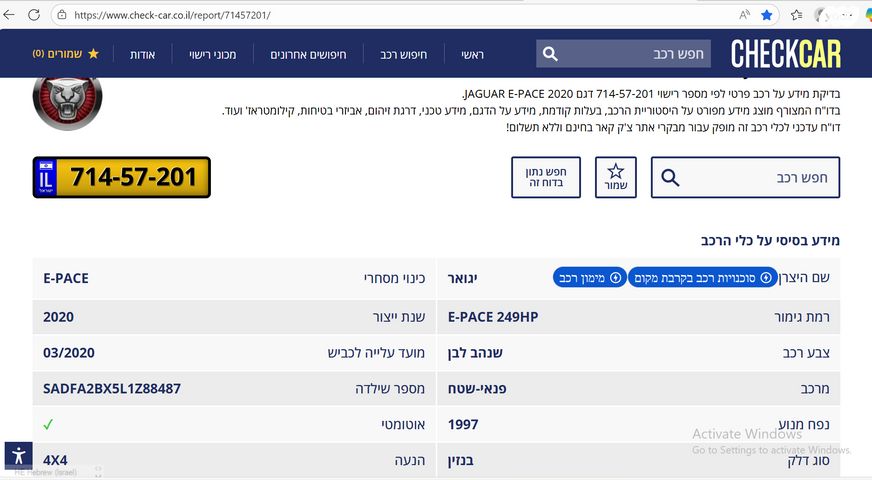Viewport: 872px width, 480px height.
Task: Click the הנעה label
Action: pos(410,461)
